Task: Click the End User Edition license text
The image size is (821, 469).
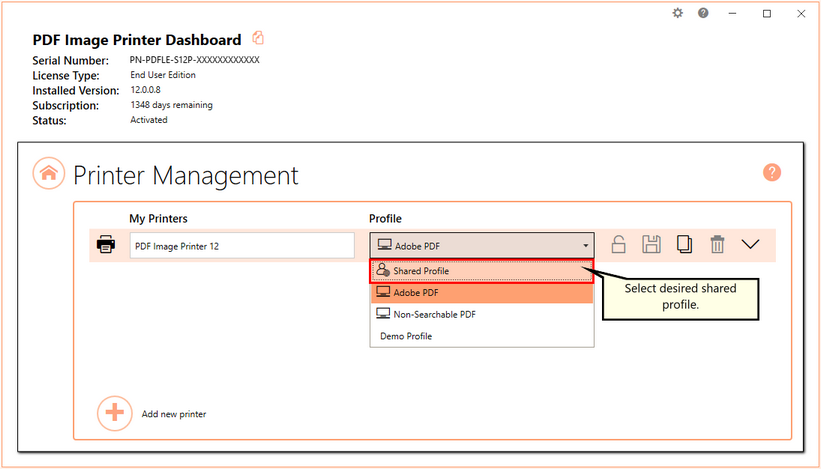Action: [163, 75]
